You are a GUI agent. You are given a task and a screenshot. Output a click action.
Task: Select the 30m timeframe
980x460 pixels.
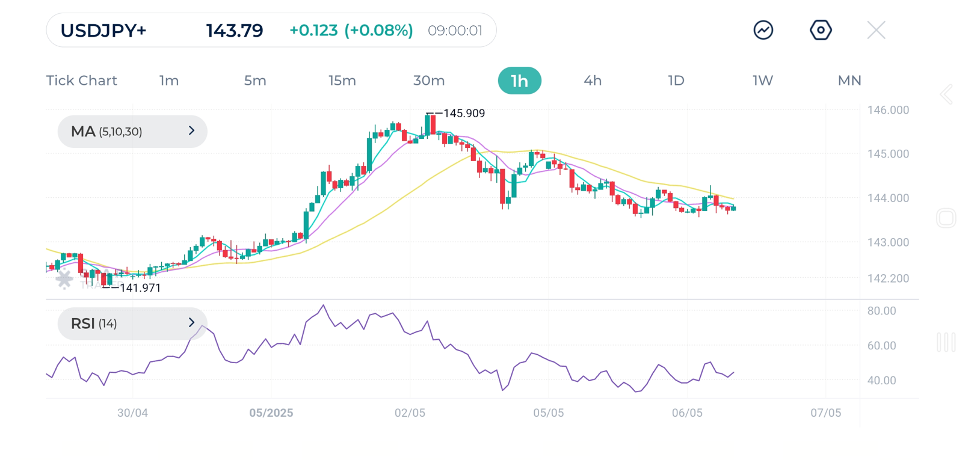[x=428, y=81]
